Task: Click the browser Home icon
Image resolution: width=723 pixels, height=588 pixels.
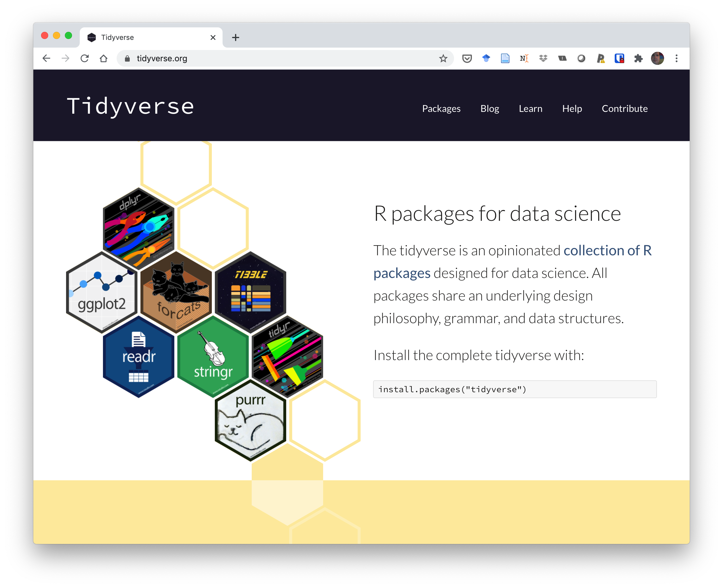Action: (x=104, y=58)
